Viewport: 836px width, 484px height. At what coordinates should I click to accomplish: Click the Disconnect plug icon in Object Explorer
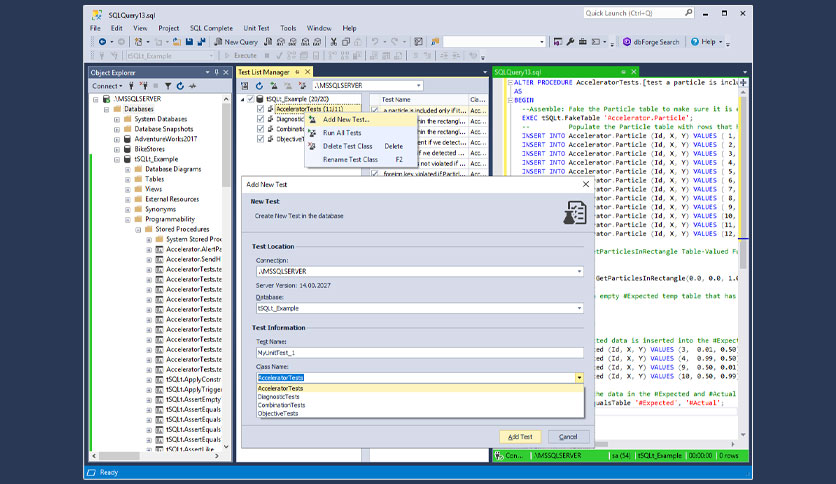pyautogui.click(x=144, y=86)
